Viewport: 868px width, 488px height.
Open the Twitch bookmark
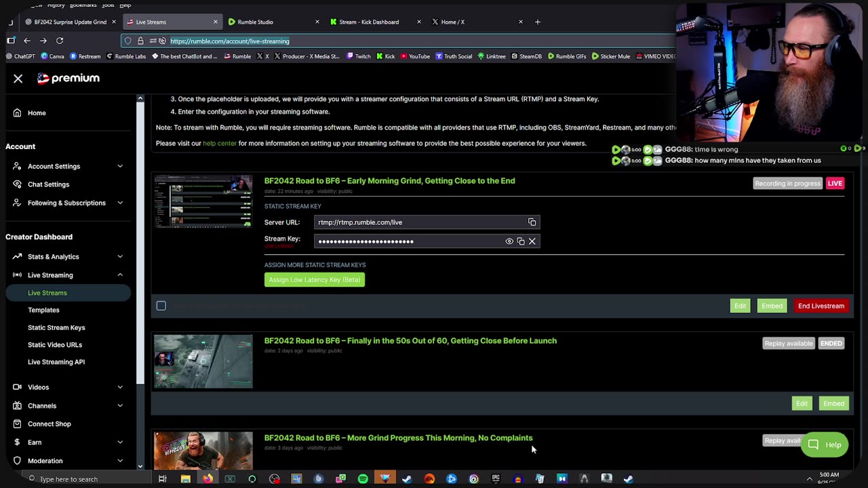(359, 56)
